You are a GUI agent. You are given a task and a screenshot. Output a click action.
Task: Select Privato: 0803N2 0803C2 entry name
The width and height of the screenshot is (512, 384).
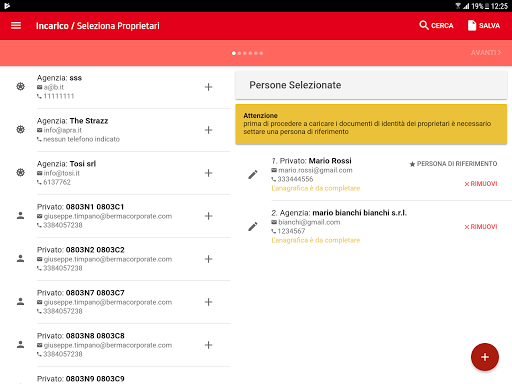tap(80, 250)
